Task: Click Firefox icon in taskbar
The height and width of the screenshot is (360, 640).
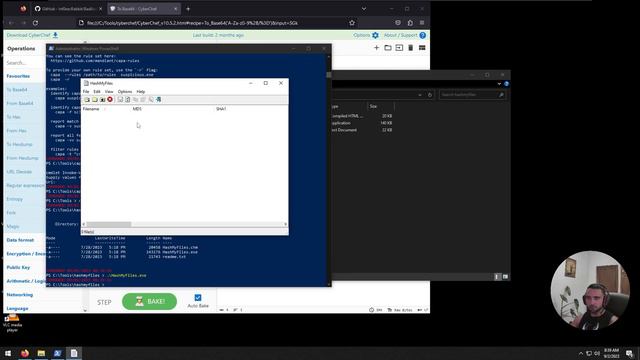Action: pyautogui.click(x=25, y=353)
